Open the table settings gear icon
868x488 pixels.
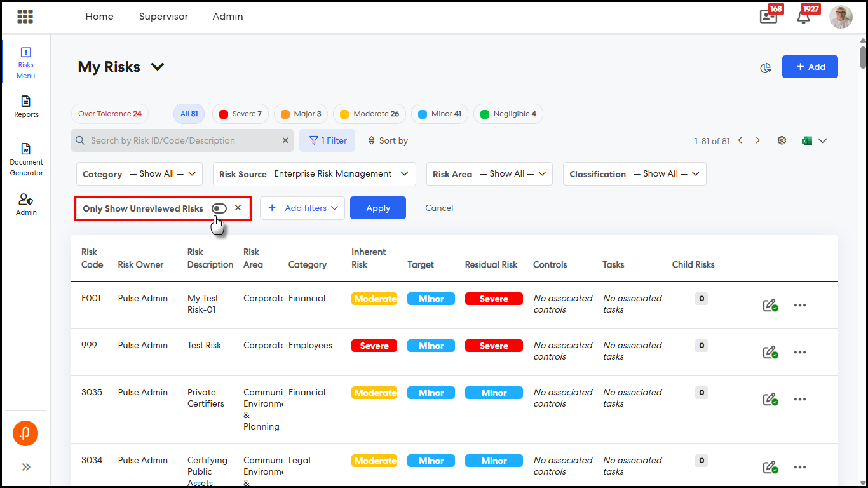(x=782, y=140)
